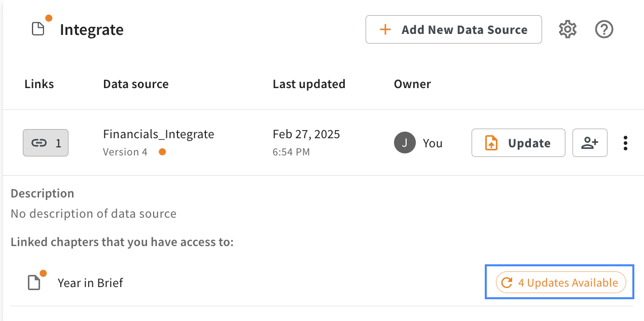Click Add New Data Source button

(x=453, y=29)
